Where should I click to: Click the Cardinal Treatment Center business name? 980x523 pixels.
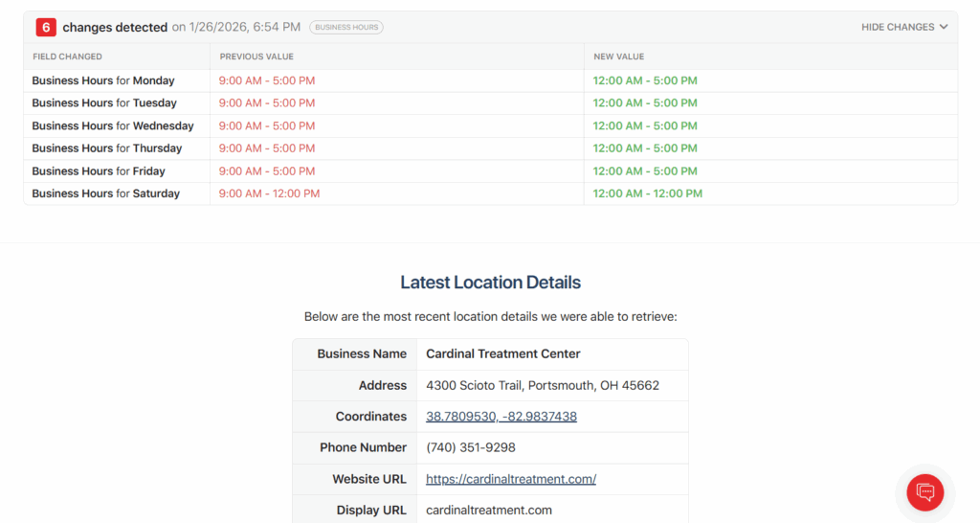click(503, 354)
